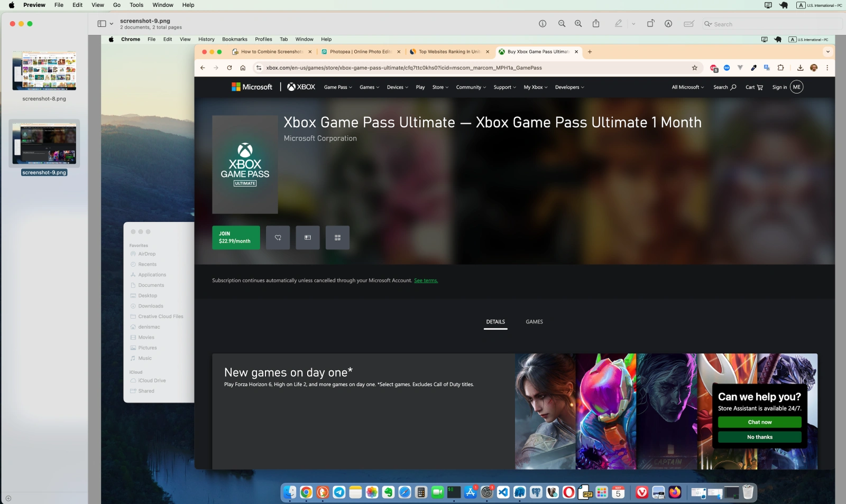Open the shopping Cart
The image size is (846, 504).
click(754, 87)
